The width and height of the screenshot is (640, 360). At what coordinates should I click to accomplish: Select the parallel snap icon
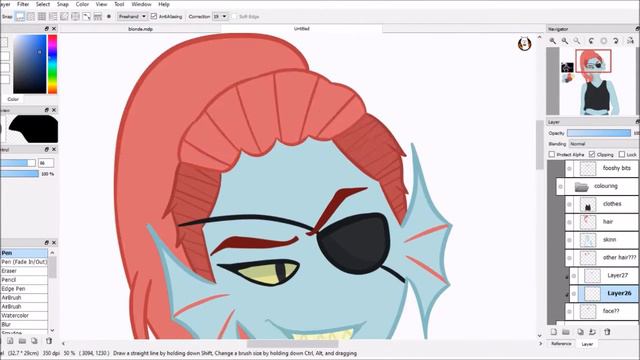pos(31,17)
